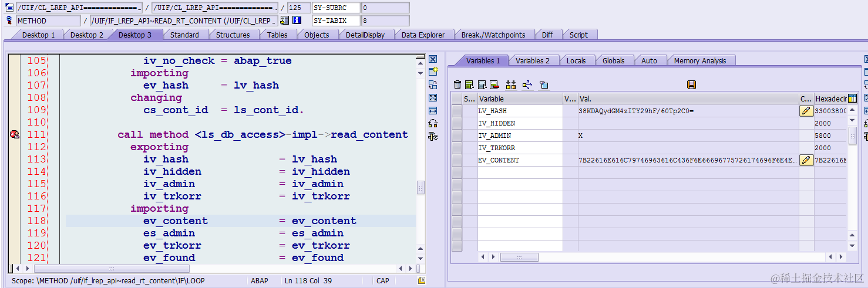Select the EV_CONTENT row selector button

[457, 160]
